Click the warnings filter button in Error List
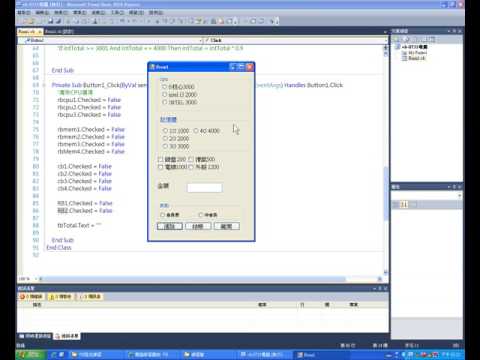Image resolution: width=480 pixels, height=360 pixels. (60, 296)
